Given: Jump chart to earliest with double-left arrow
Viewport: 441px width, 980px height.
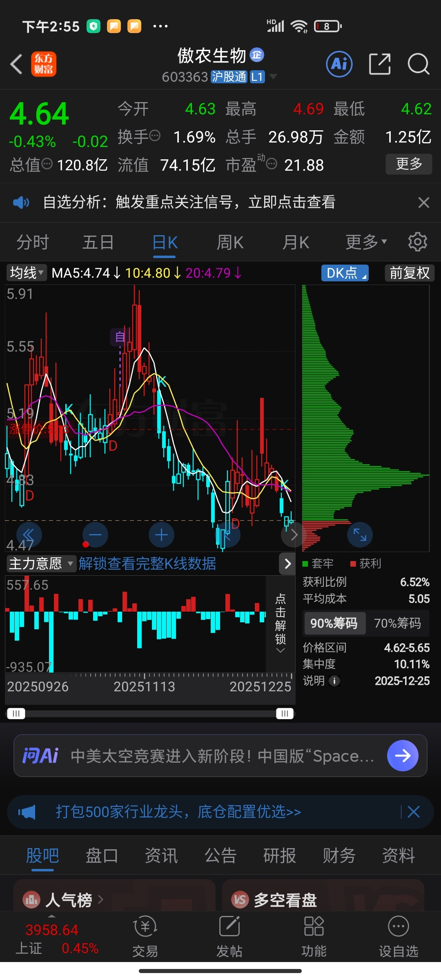Looking at the screenshot, I should [x=29, y=535].
